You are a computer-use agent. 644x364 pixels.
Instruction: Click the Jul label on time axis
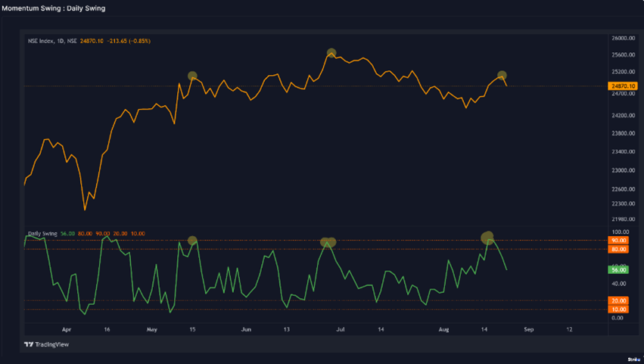click(x=341, y=330)
